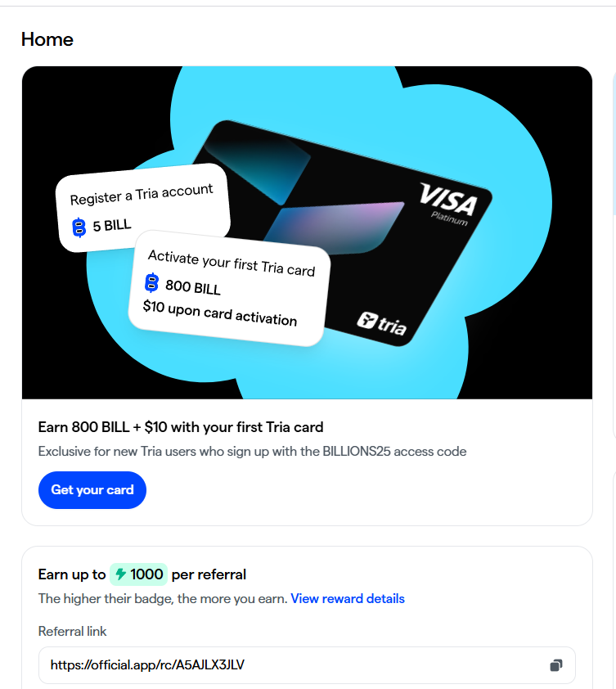Click the $10 upon card activation text
This screenshot has height=689, width=616.
(220, 313)
